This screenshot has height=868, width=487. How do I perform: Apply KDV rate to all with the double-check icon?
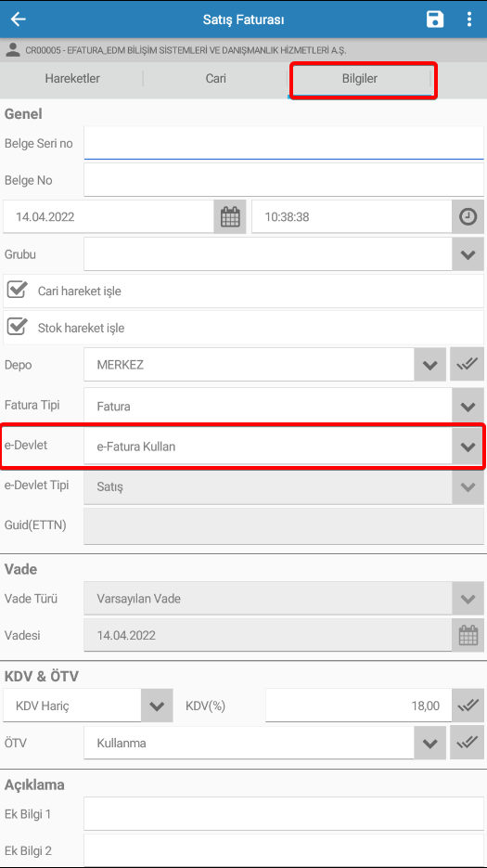point(468,706)
